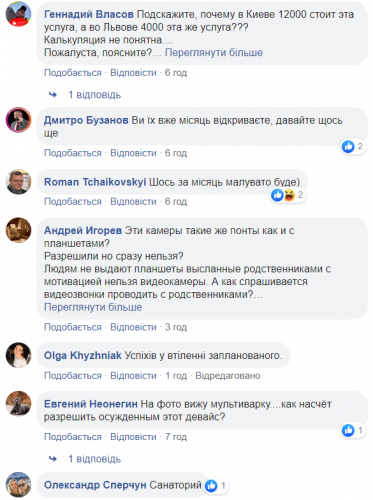This screenshot has height=500, width=373.
Task: Expand Геннадий Власов comment with Переглянути більше
Action: pos(214,53)
